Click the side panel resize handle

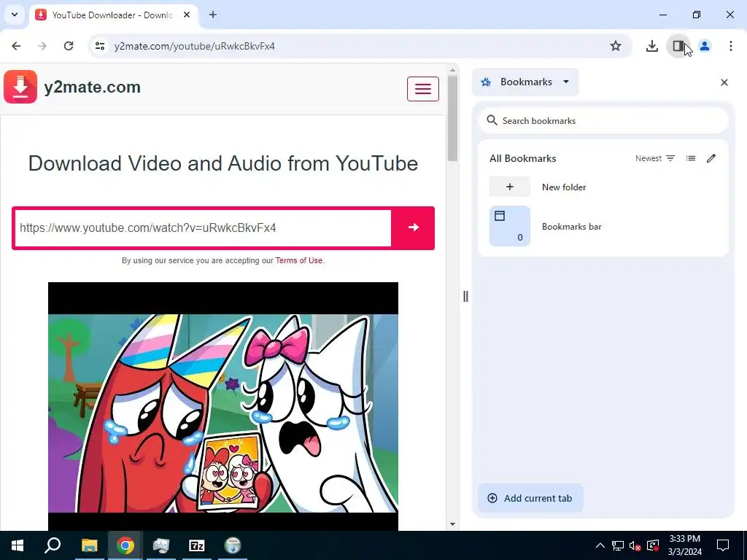coord(465,297)
